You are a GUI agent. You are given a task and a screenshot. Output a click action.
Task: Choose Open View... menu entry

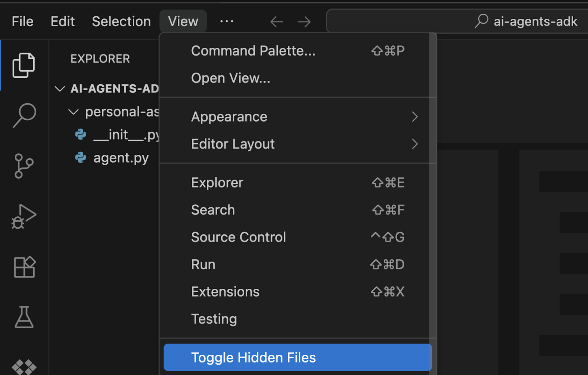(297, 78)
